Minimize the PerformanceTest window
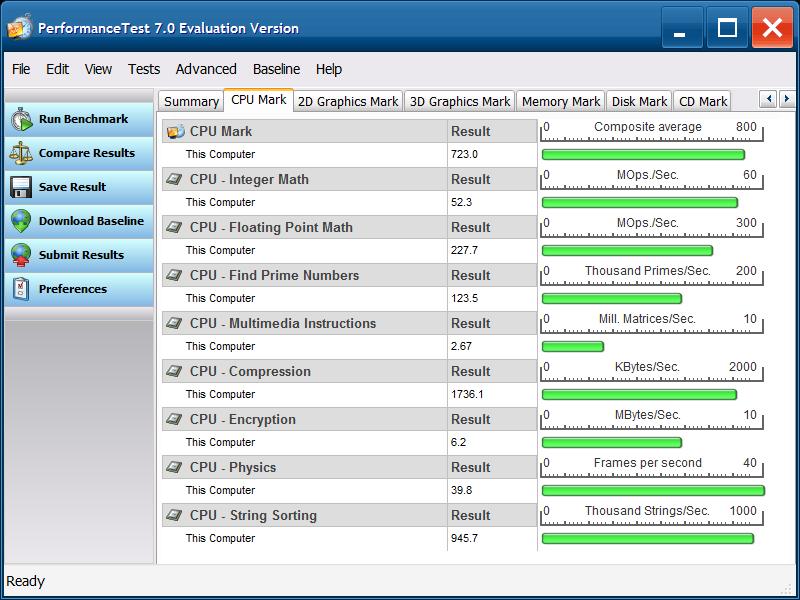Image resolution: width=800 pixels, height=600 pixels. tap(683, 28)
